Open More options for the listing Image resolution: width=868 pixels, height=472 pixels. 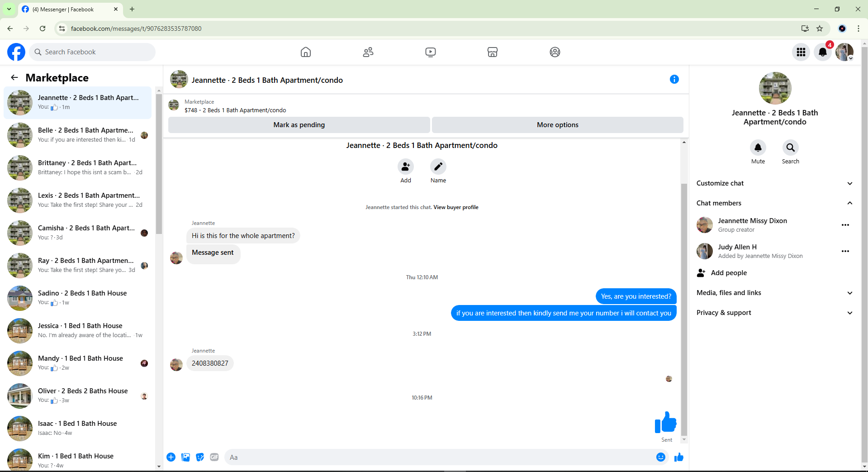(558, 125)
